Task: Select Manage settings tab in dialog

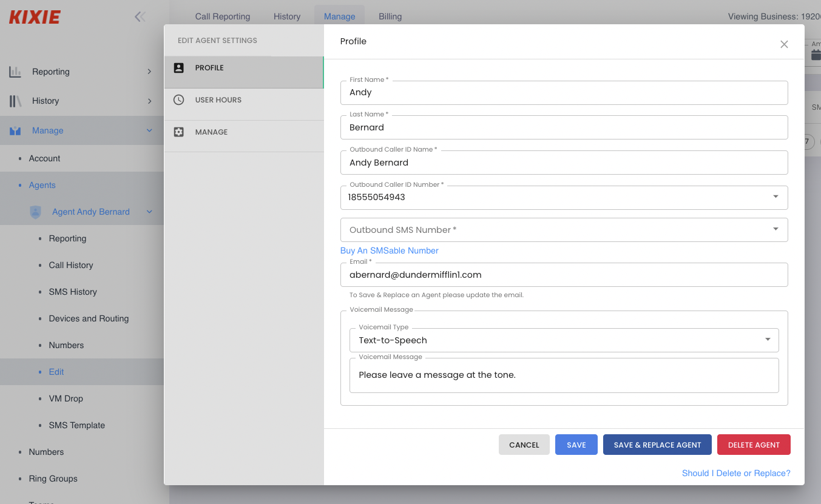Action: click(244, 136)
